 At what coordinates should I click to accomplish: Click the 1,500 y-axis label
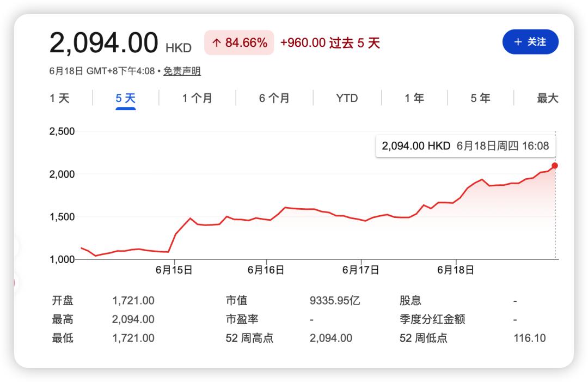tap(62, 217)
